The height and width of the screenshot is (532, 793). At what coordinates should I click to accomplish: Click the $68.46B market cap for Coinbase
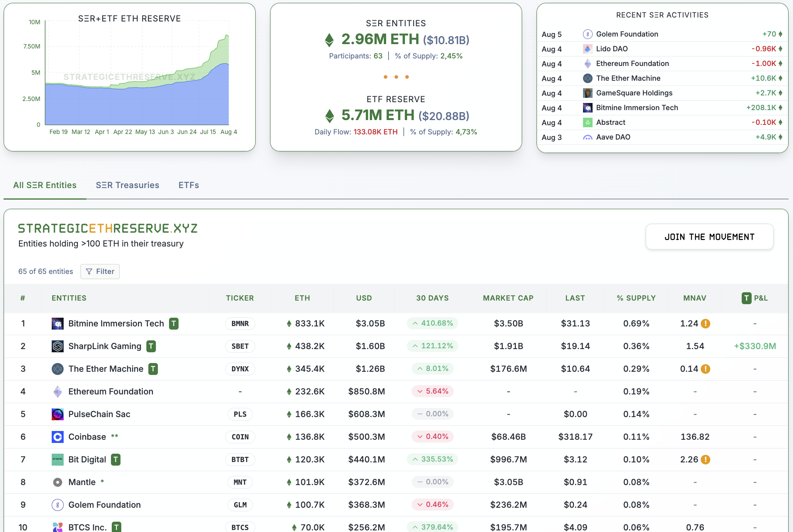[508, 437]
